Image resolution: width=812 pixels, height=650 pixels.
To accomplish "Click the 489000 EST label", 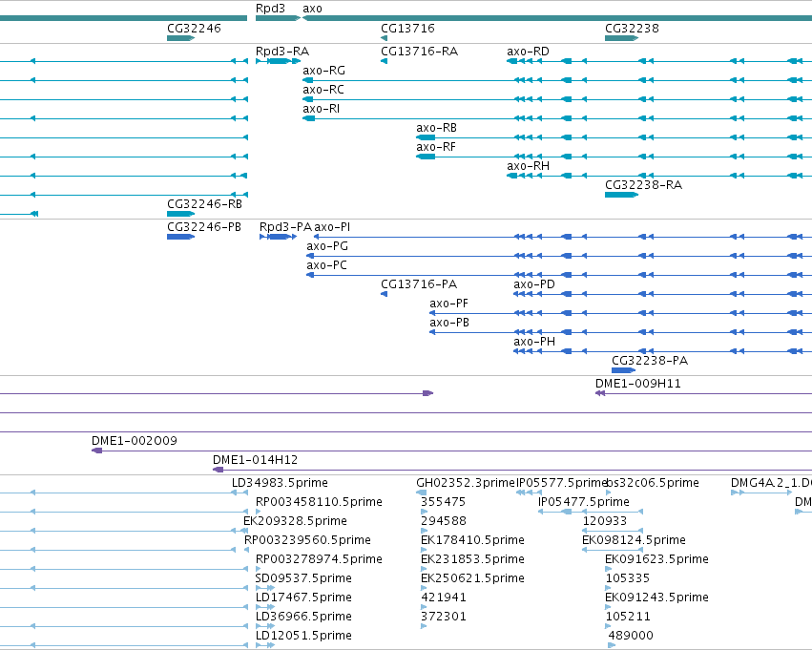I will click(631, 636).
